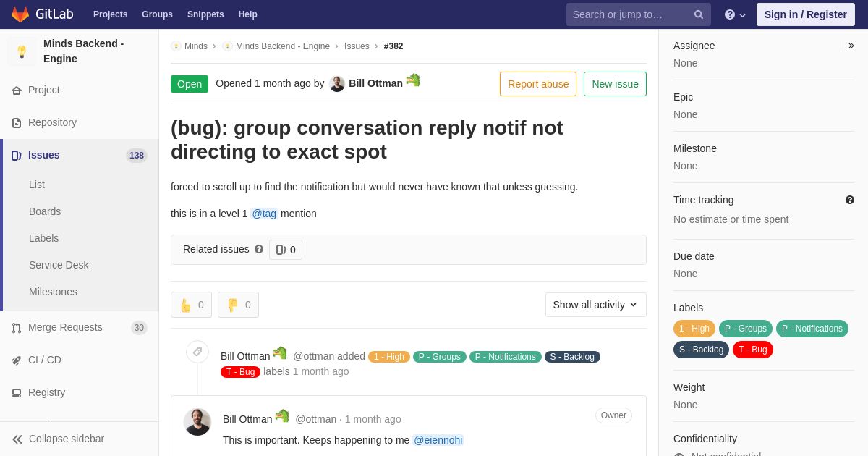This screenshot has height=456, width=868.
Task: Click the Registry disk icon
Action: (17, 393)
